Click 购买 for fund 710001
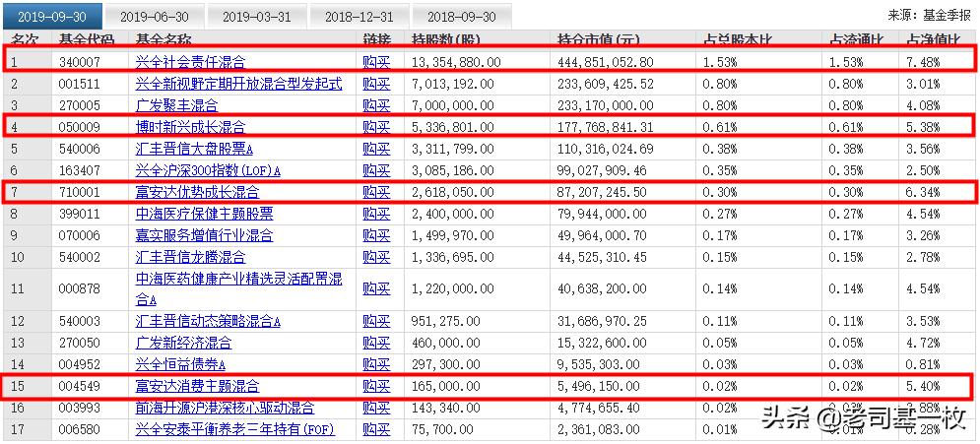The image size is (980, 444). pyautogui.click(x=377, y=192)
